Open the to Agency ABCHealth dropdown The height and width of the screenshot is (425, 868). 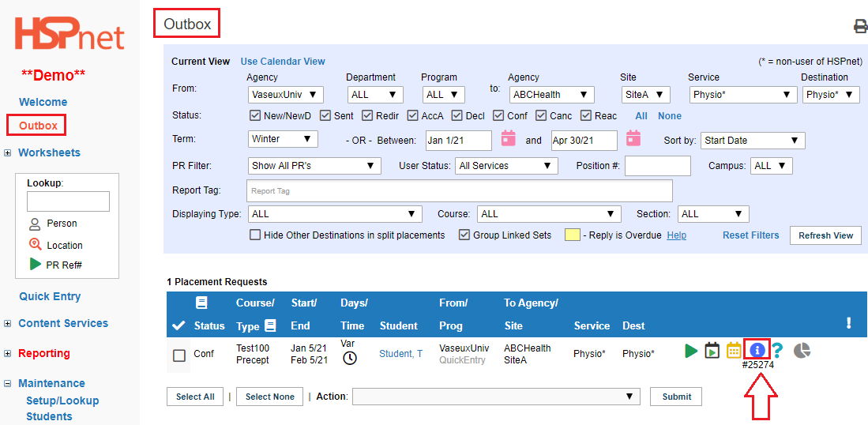click(551, 95)
